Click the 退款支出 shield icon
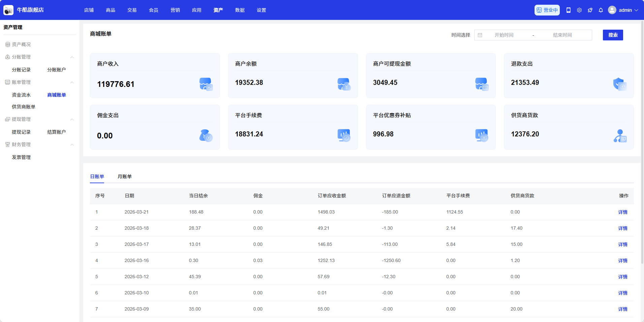The width and height of the screenshot is (644, 322). (619, 84)
